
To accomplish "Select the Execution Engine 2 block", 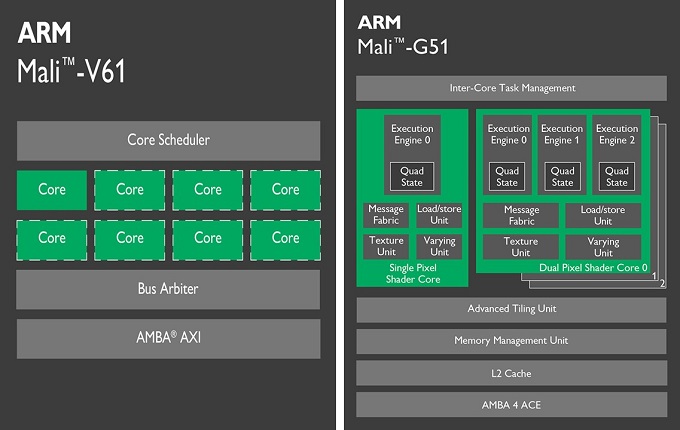I will click(617, 154).
